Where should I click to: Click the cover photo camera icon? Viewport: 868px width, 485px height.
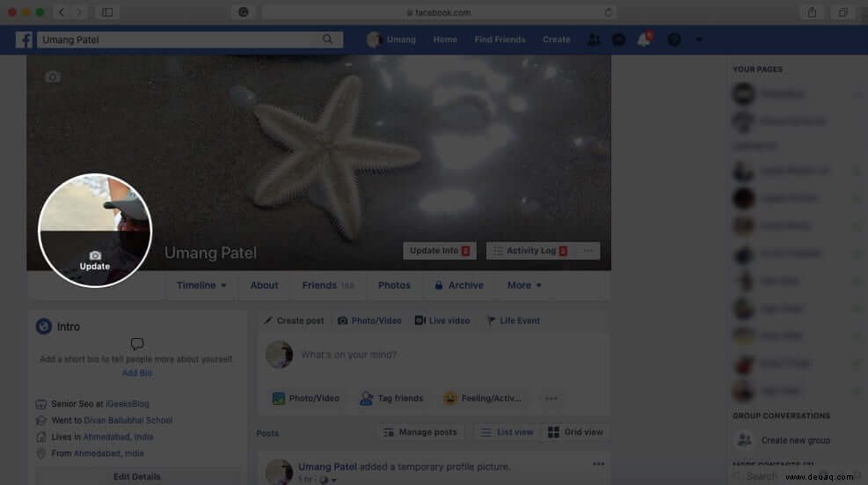[x=53, y=77]
